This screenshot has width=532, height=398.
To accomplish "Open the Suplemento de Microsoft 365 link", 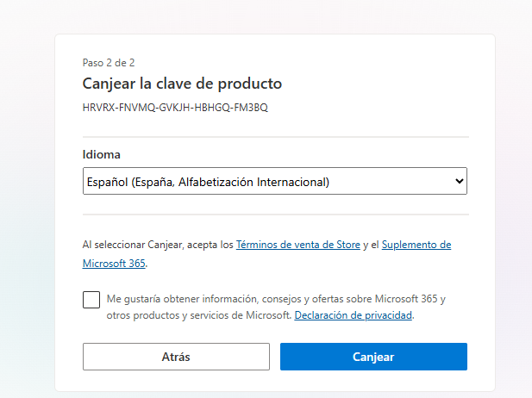I will pyautogui.click(x=416, y=245).
